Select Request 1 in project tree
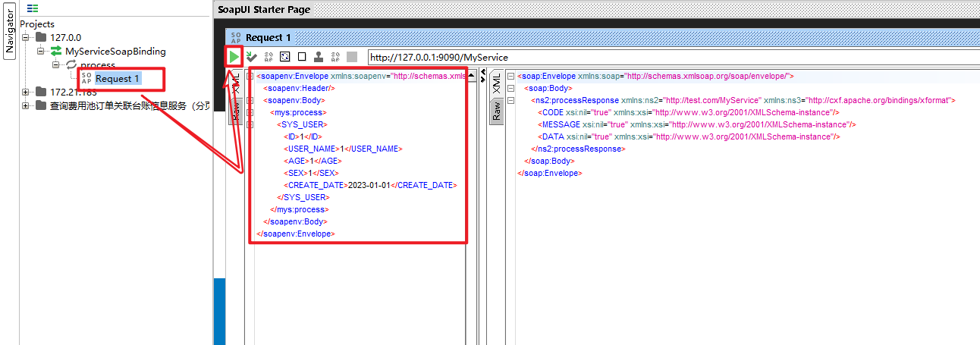This screenshot has width=980, height=345. point(117,78)
